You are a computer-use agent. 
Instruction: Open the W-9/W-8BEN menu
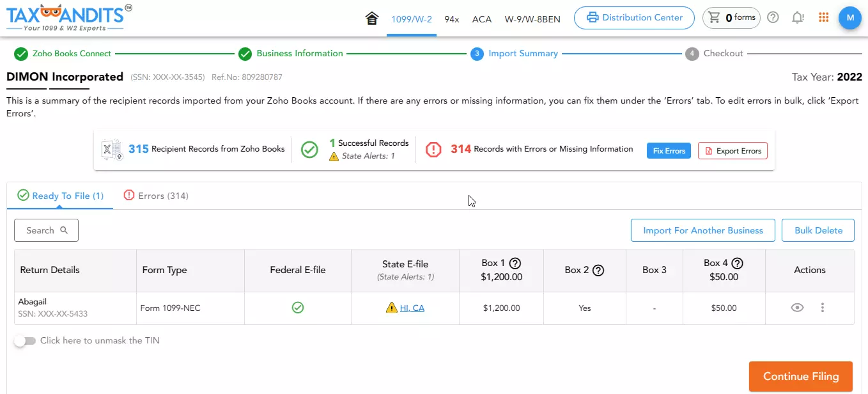(532, 19)
